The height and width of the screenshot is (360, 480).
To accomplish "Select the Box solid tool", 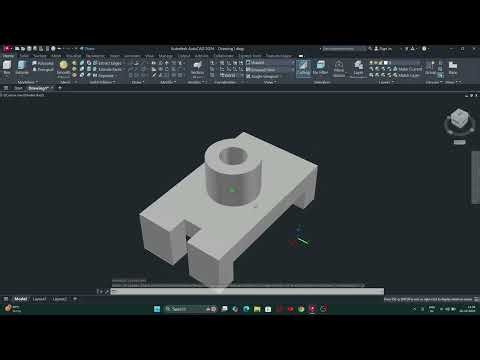I will click(7, 67).
